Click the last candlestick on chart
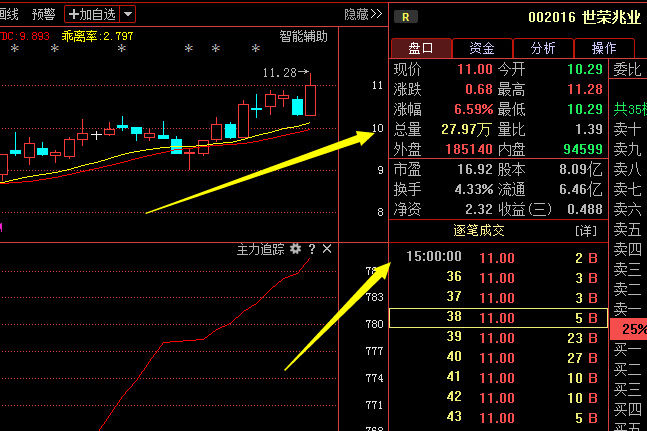647x431 pixels. pos(310,100)
